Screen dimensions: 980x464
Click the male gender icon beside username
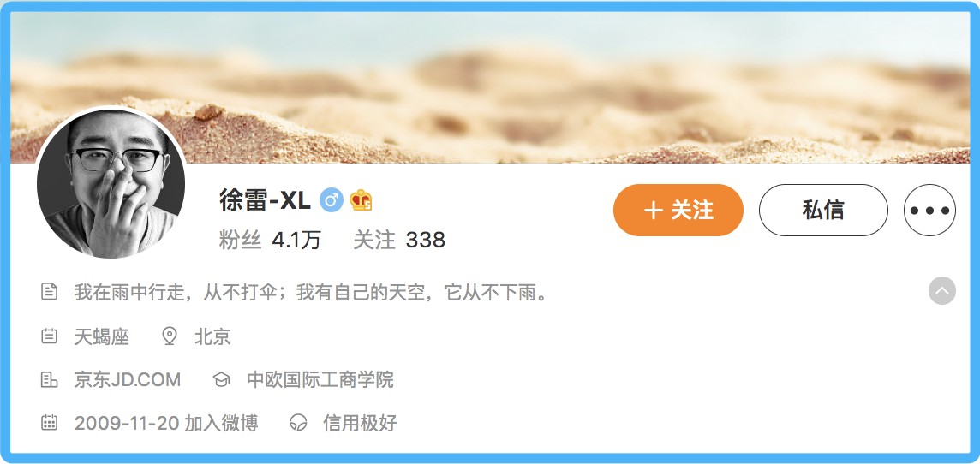pos(332,200)
